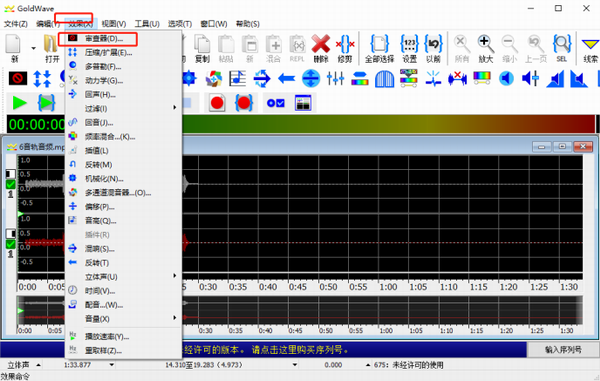Click the 0:45 mark on the main time ruler
The width and height of the screenshot is (600, 381).
297,287
